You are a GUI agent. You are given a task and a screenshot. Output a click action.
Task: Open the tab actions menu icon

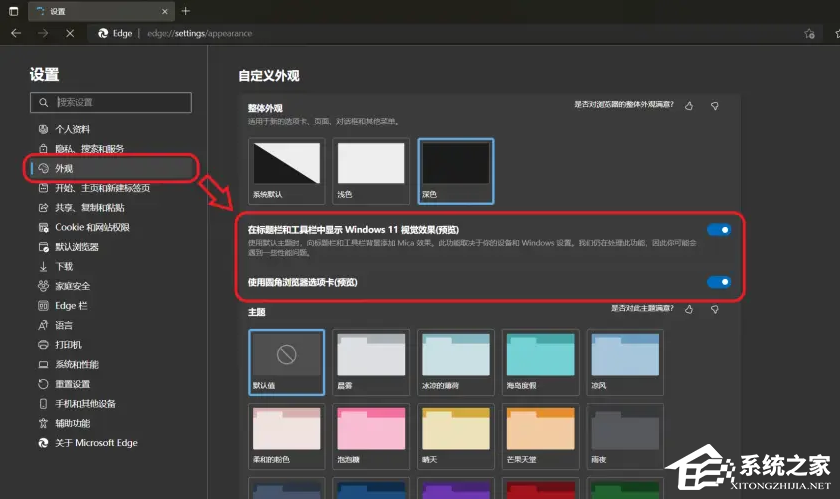(13, 10)
